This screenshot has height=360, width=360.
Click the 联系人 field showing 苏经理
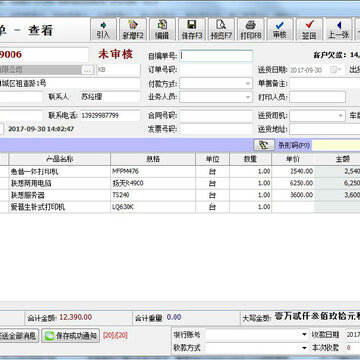(x=110, y=97)
